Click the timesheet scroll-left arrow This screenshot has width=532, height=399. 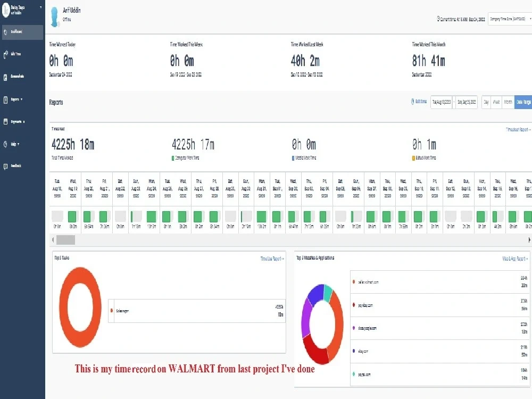pos(53,240)
